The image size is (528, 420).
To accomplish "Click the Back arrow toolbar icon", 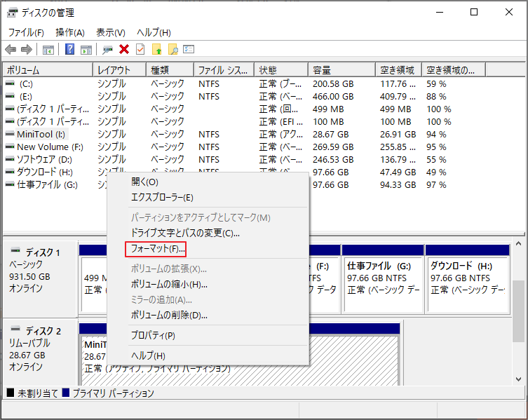I will (x=11, y=50).
